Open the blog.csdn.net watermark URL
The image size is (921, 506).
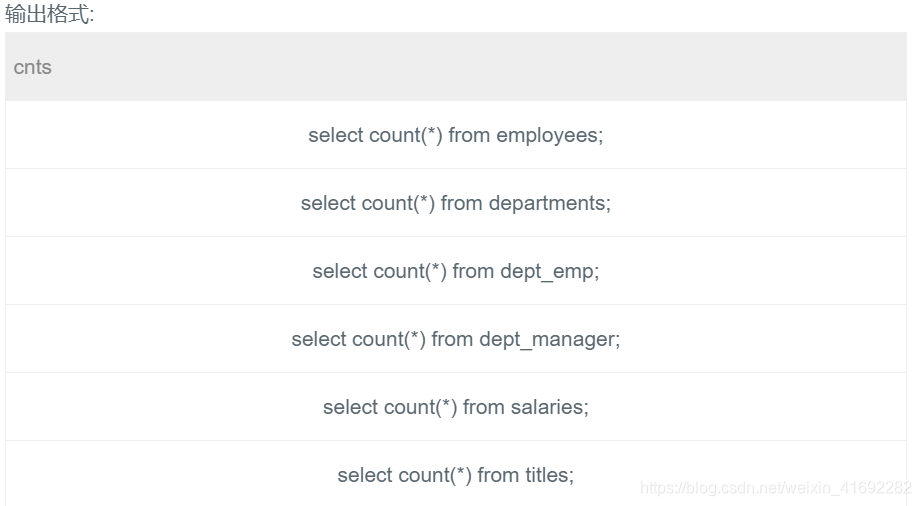click(775, 488)
